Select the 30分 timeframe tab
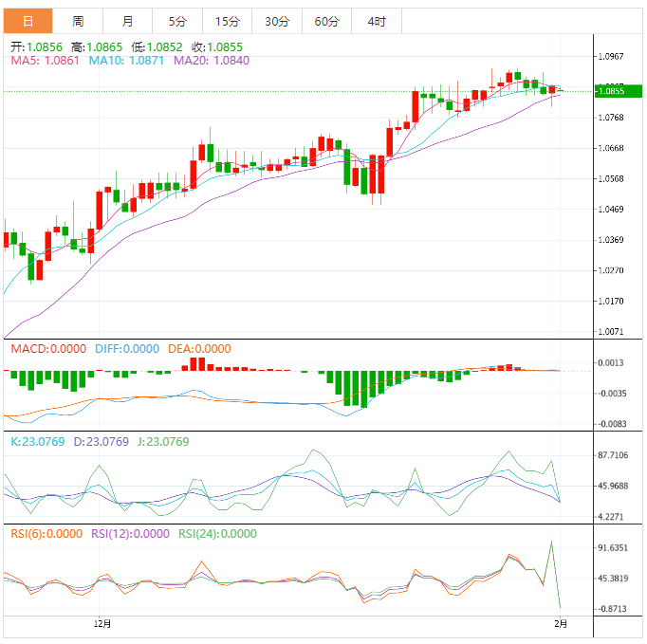Viewport: 647px width, 644px height. (x=277, y=21)
